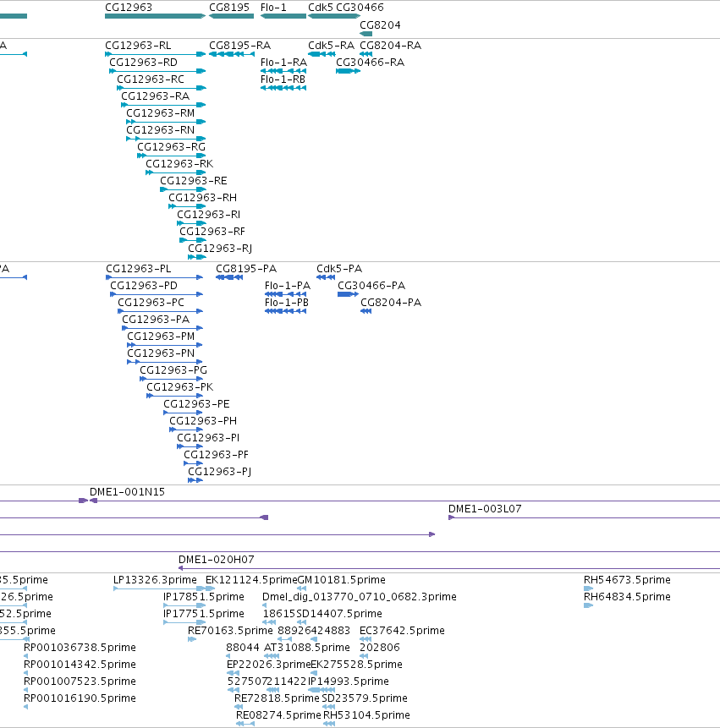The width and height of the screenshot is (720, 728).
Task: Select transcript CG12963-RL
Action: click(138, 46)
